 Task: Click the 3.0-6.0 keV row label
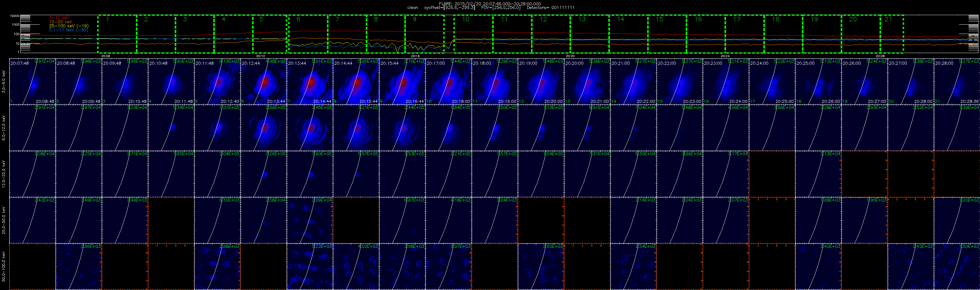pos(4,81)
